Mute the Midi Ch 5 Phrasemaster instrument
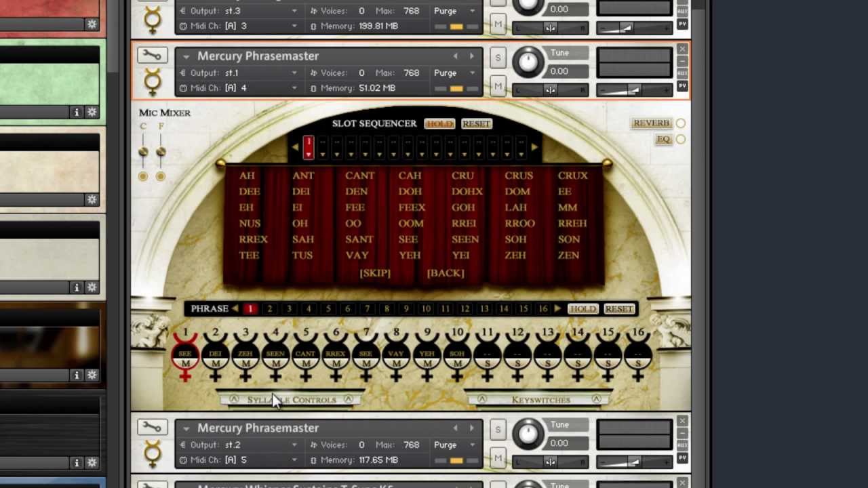Image resolution: width=868 pixels, height=488 pixels. [x=498, y=458]
